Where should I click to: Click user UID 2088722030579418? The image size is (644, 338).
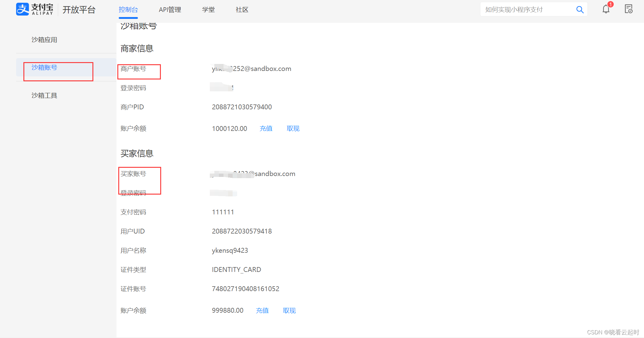[242, 231]
